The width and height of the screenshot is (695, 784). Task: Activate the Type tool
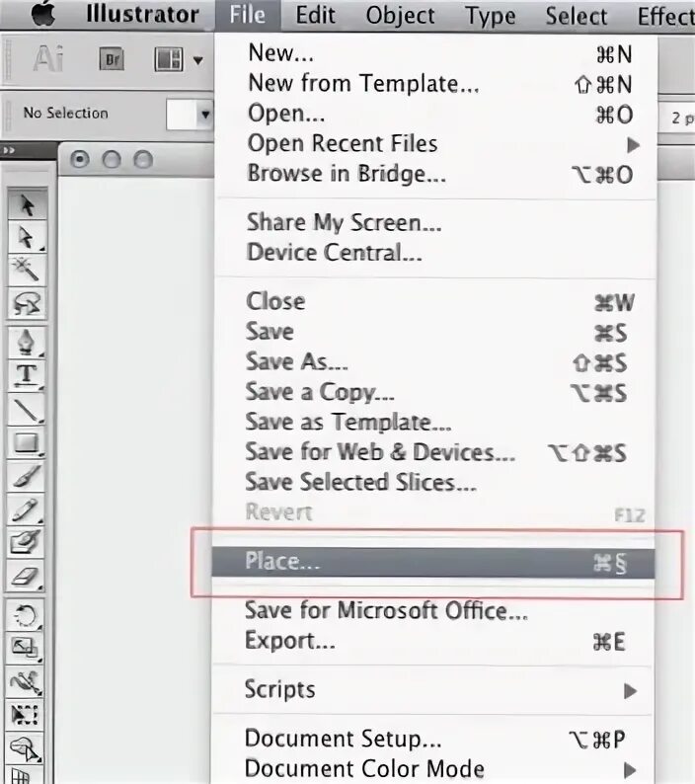click(x=27, y=375)
